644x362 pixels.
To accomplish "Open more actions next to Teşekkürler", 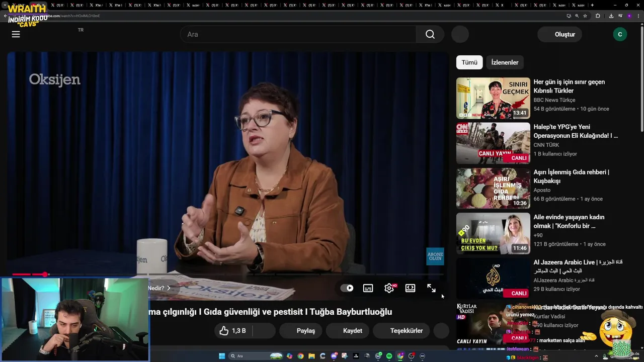I will (441, 331).
